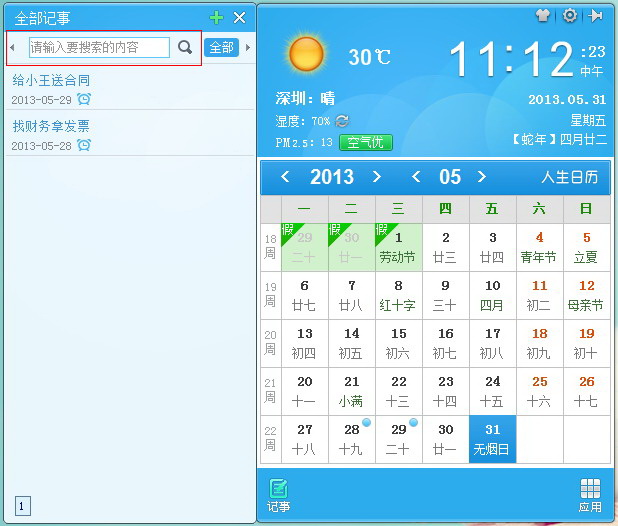Open the skin (shirt) icon
The height and width of the screenshot is (526, 618).
pos(543,15)
